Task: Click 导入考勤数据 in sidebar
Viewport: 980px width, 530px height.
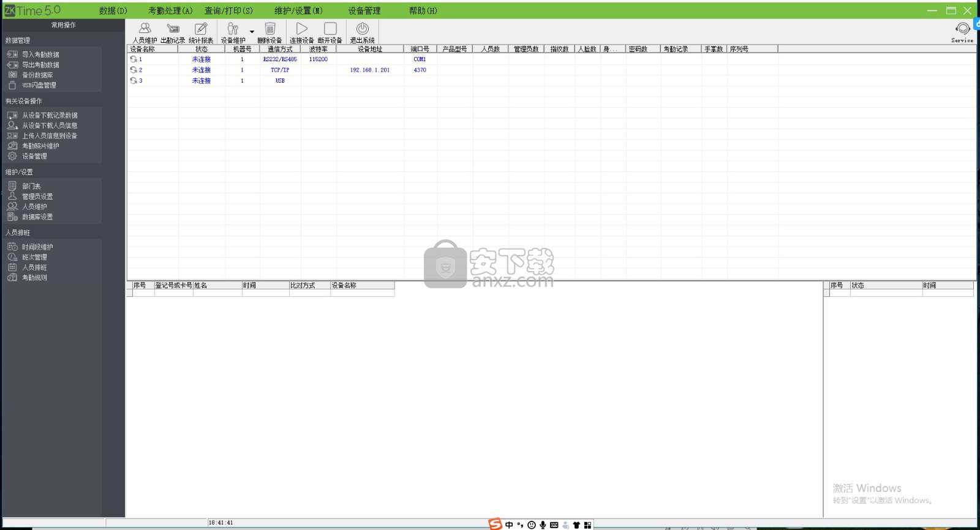Action: [x=40, y=54]
